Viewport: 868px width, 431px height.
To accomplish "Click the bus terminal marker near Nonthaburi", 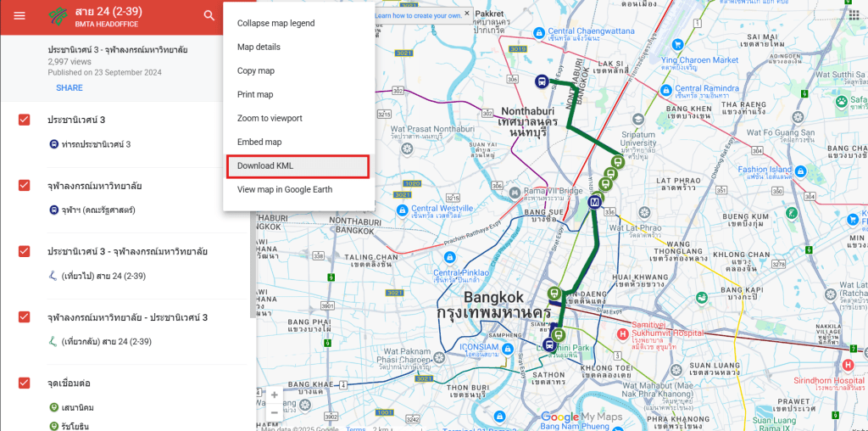I will coord(542,82).
